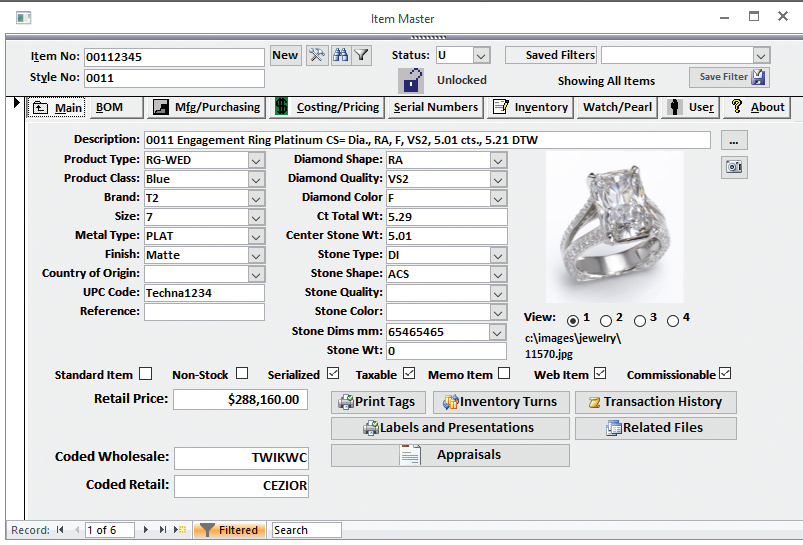The height and width of the screenshot is (545, 803).
Task: Uncheck the Web Item checkbox
Action: point(599,374)
